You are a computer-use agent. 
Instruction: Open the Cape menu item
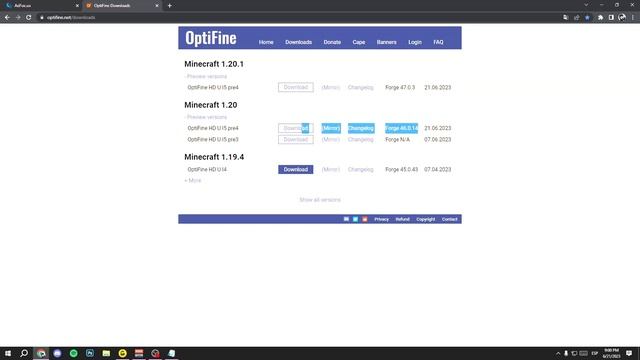coord(359,42)
